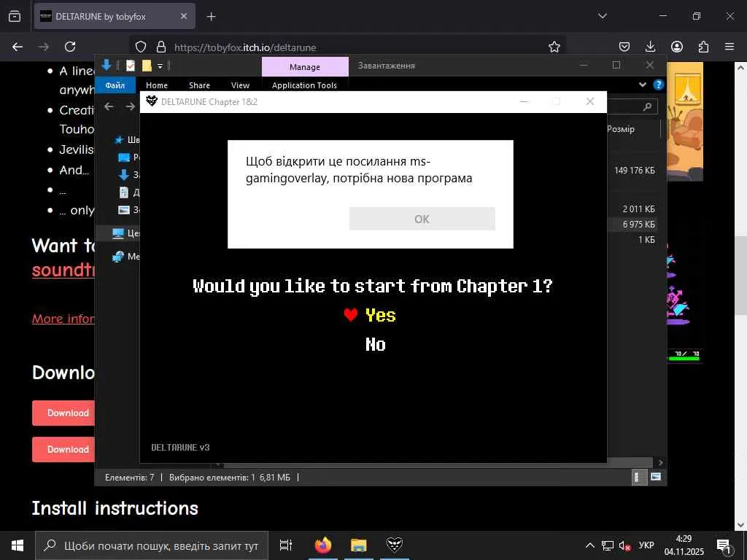The height and width of the screenshot is (560, 747).
Task: Open Quick access star item in Explorer sidebar
Action: (126, 139)
